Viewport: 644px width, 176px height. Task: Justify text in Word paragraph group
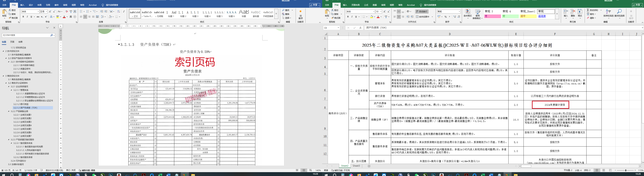(93, 17)
